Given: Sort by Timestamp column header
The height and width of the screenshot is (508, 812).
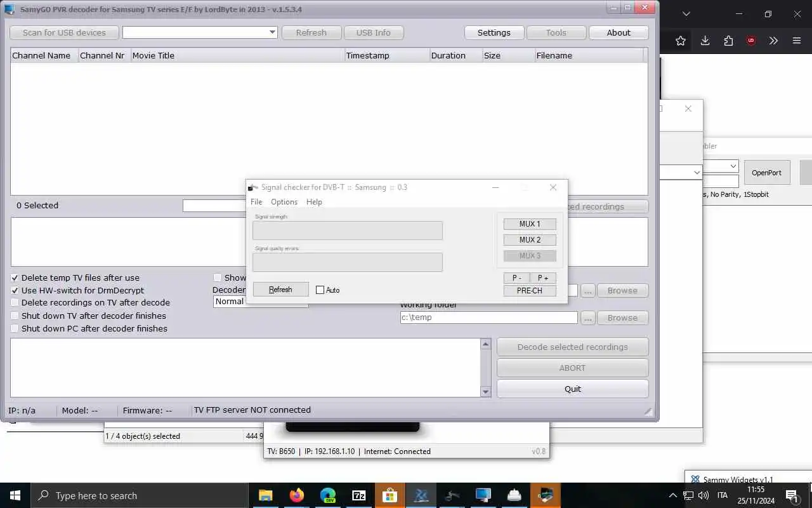Looking at the screenshot, I should [x=387, y=55].
